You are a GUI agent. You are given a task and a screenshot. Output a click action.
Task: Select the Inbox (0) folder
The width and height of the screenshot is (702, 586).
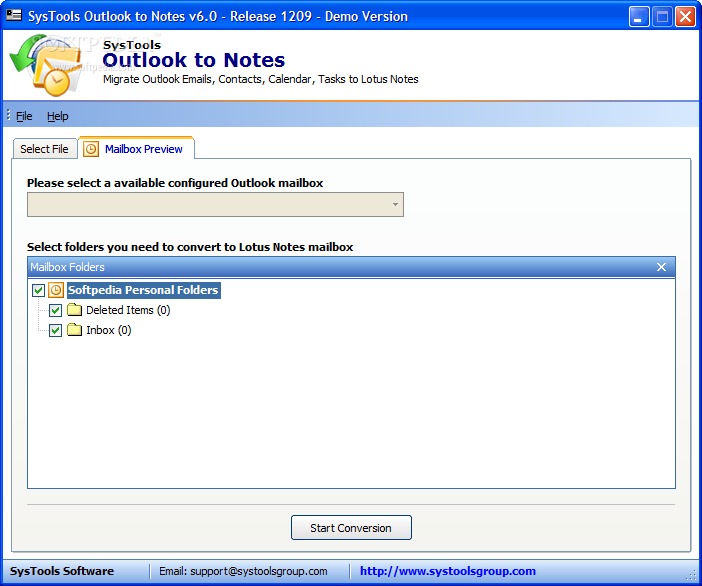[108, 330]
